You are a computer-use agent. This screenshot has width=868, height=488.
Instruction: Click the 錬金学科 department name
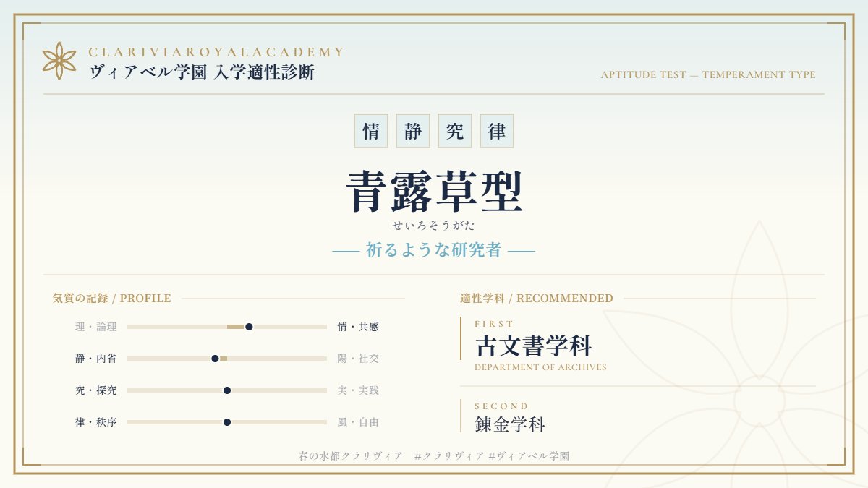coord(510,424)
